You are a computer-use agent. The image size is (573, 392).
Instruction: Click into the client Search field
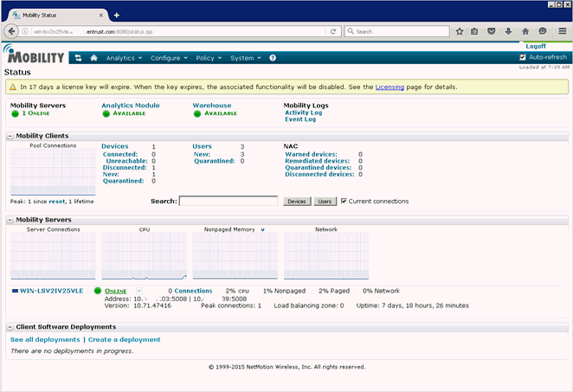(x=228, y=201)
